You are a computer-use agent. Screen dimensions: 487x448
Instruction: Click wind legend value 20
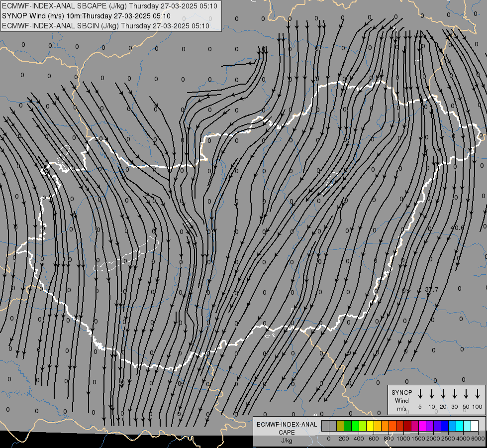[x=443, y=407]
